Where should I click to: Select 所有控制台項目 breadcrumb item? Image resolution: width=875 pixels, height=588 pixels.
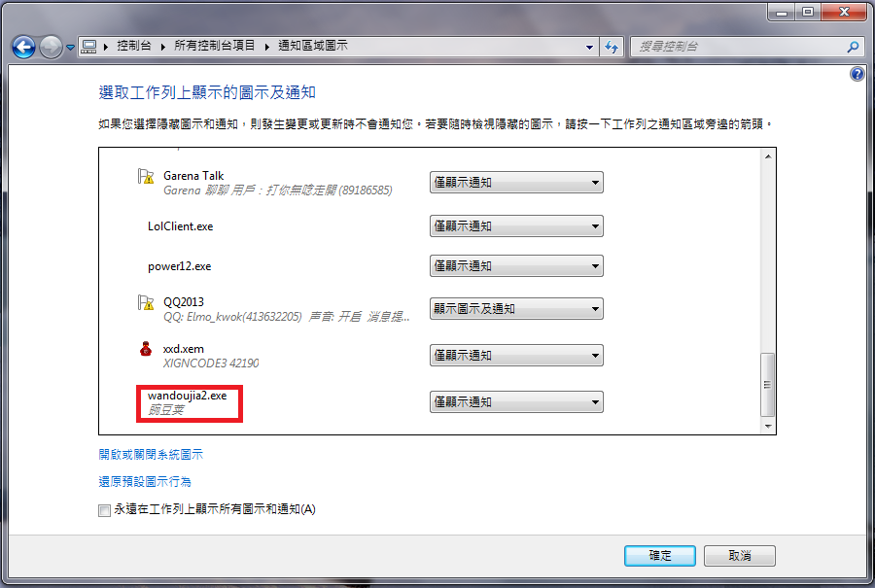tap(214, 46)
